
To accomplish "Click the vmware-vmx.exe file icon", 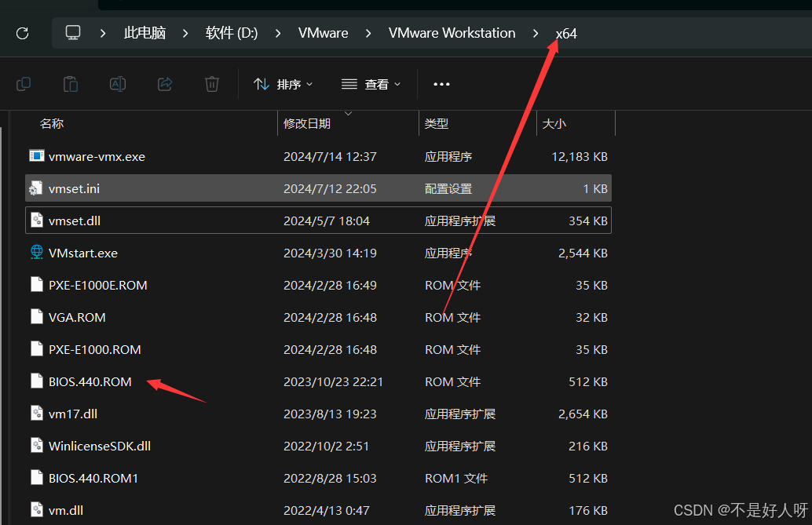I will click(x=37, y=156).
